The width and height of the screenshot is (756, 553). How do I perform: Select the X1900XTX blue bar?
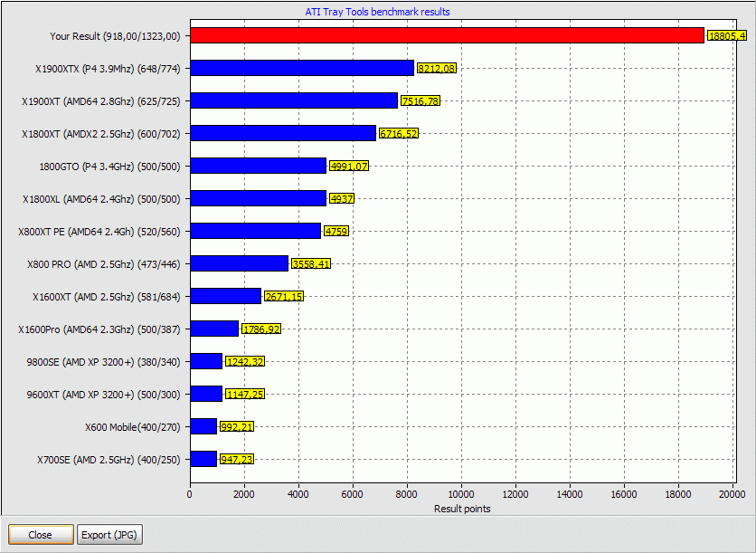point(302,68)
